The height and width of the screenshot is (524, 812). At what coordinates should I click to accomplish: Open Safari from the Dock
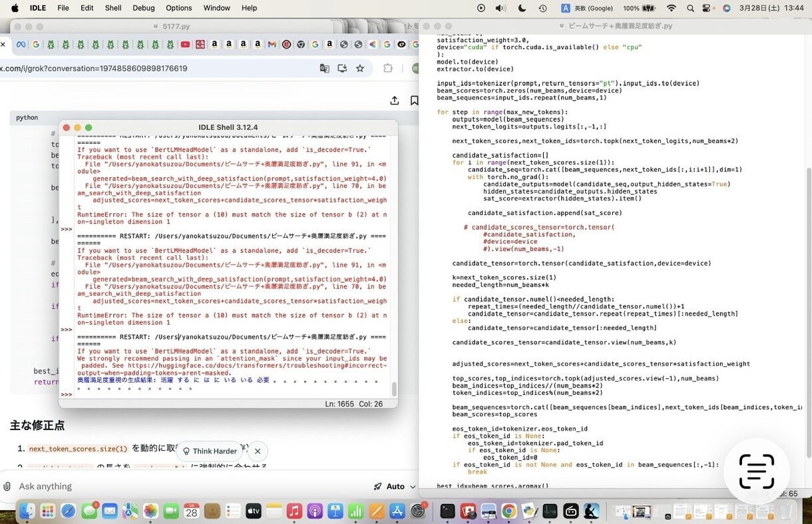(x=69, y=511)
